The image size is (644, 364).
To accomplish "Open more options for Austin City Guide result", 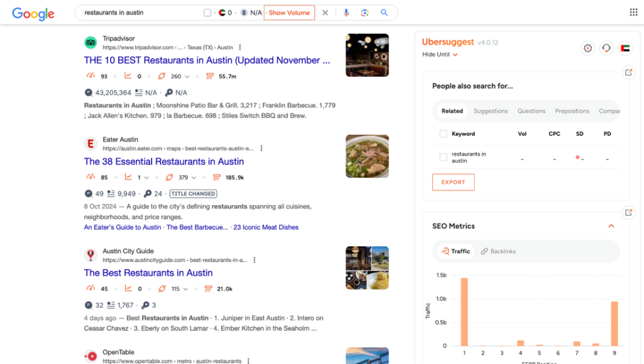I will (254, 260).
